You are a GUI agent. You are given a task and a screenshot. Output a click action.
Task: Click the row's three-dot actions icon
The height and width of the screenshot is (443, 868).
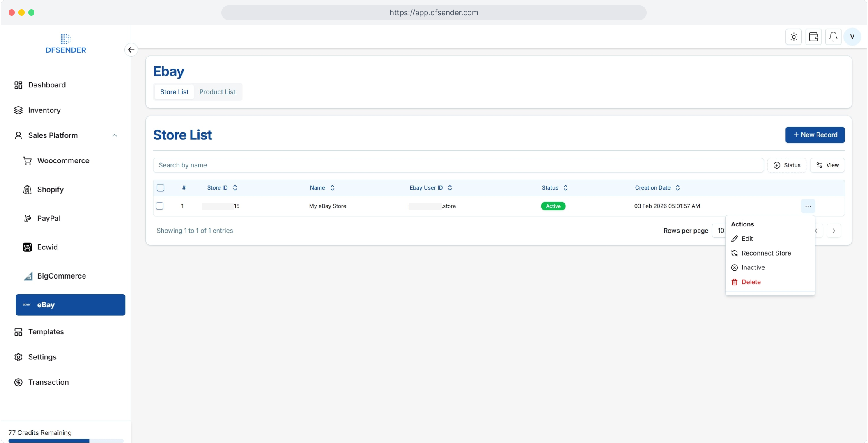tap(808, 206)
